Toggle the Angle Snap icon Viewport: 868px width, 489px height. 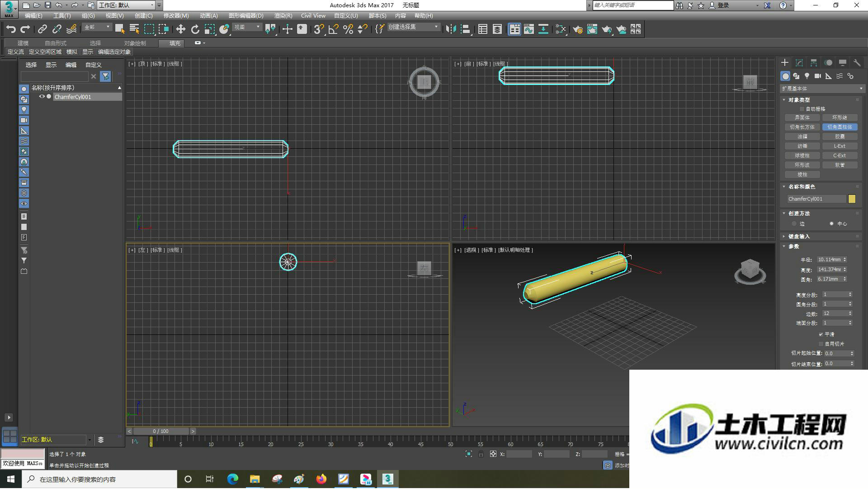[x=334, y=29]
